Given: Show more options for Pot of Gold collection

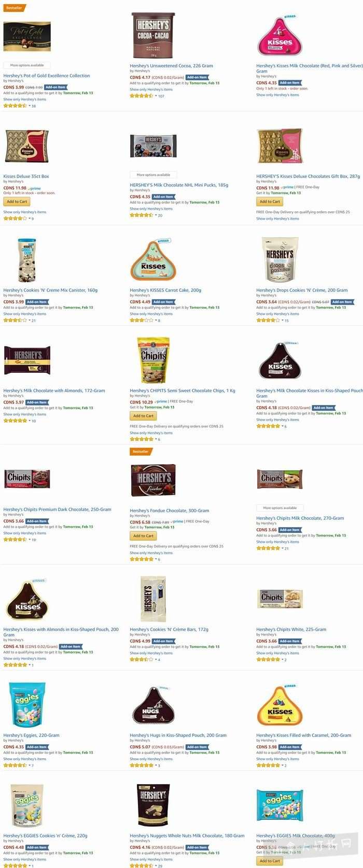Looking at the screenshot, I should [x=27, y=65].
